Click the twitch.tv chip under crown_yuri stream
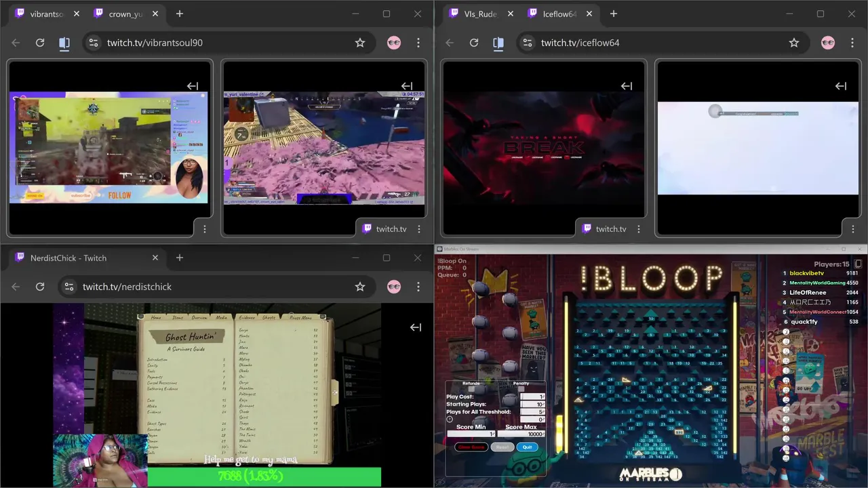 coord(384,229)
